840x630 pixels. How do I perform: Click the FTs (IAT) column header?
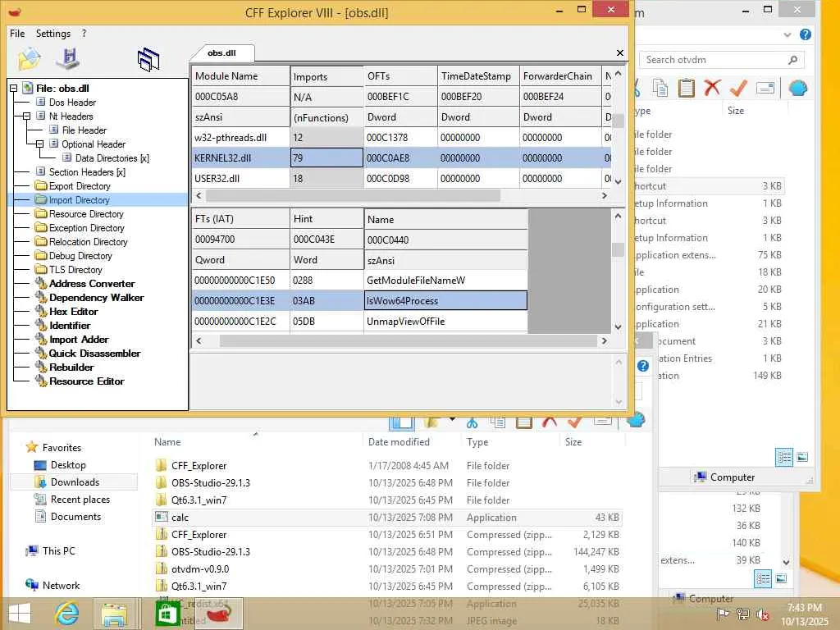(x=240, y=218)
